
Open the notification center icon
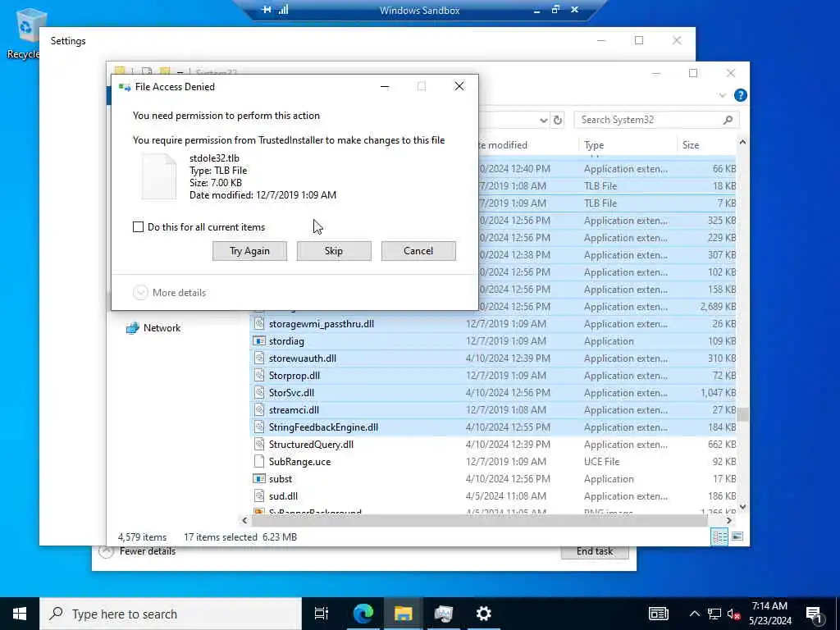click(x=814, y=614)
